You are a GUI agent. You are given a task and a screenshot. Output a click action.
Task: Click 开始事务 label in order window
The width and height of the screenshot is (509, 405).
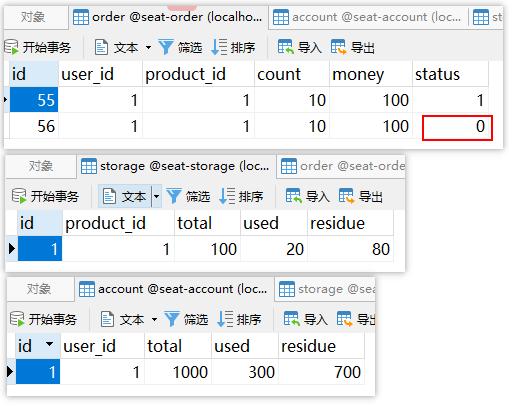tap(47, 47)
